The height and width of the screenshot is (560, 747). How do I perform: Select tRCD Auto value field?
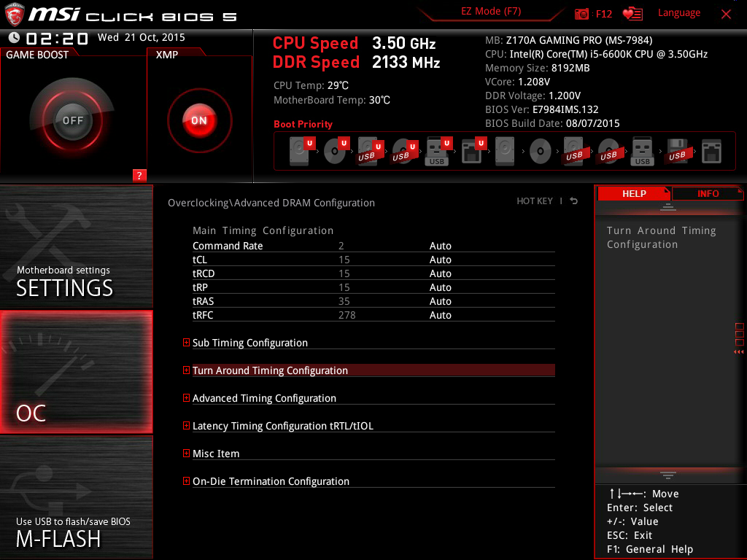tap(440, 273)
